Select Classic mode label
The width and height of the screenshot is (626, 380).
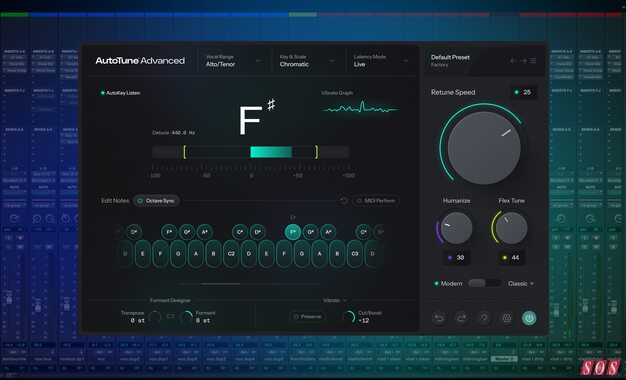click(x=517, y=283)
